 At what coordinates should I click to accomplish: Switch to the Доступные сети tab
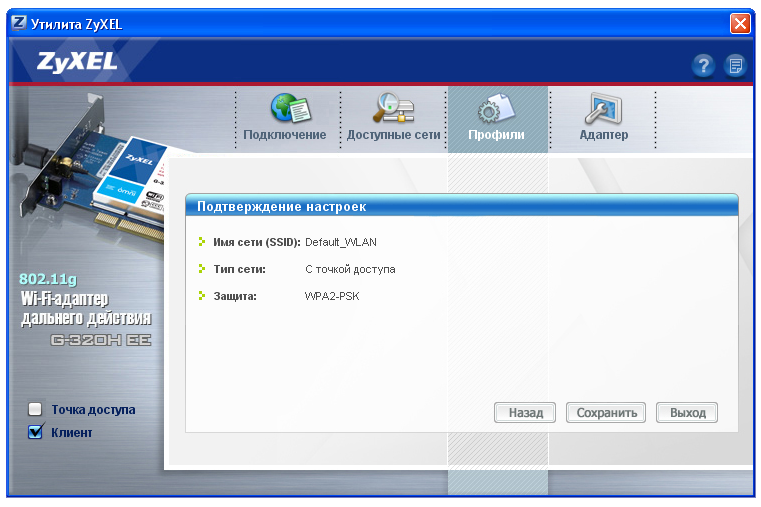tap(393, 135)
